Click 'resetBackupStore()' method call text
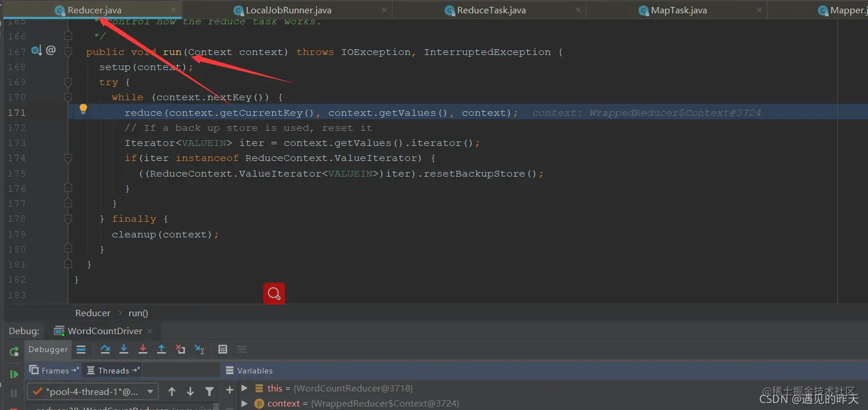Image resolution: width=868 pixels, height=410 pixels. click(x=481, y=174)
